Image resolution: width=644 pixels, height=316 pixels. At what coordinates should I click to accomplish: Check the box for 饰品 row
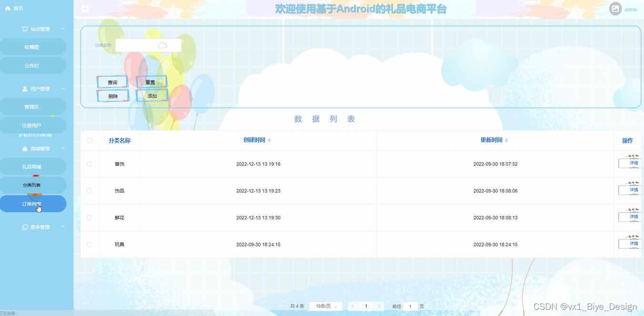click(x=89, y=191)
